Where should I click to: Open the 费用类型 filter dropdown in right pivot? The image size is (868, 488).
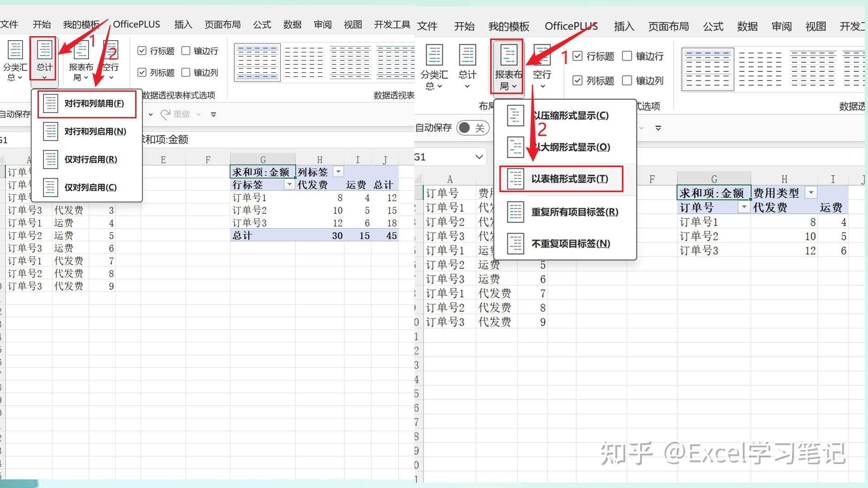click(811, 192)
